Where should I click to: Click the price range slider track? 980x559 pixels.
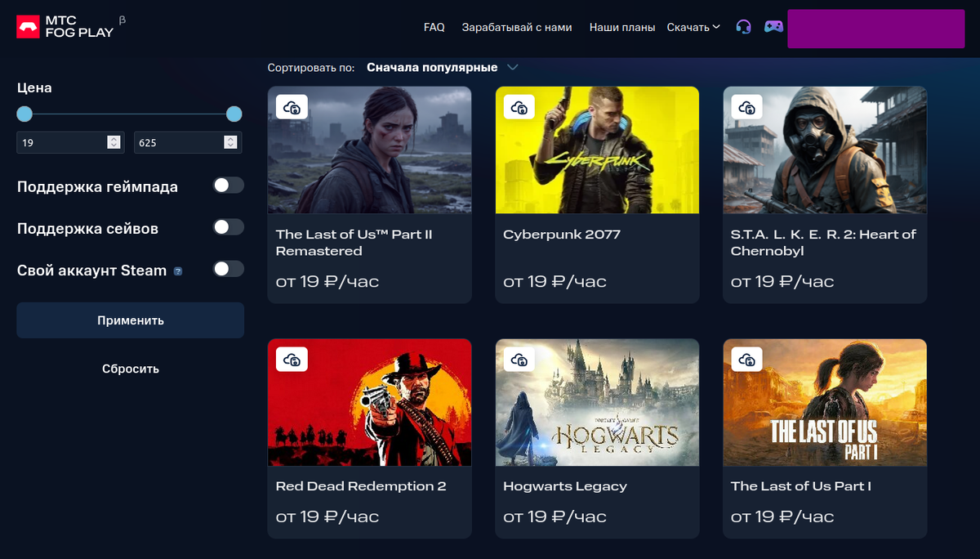click(129, 114)
